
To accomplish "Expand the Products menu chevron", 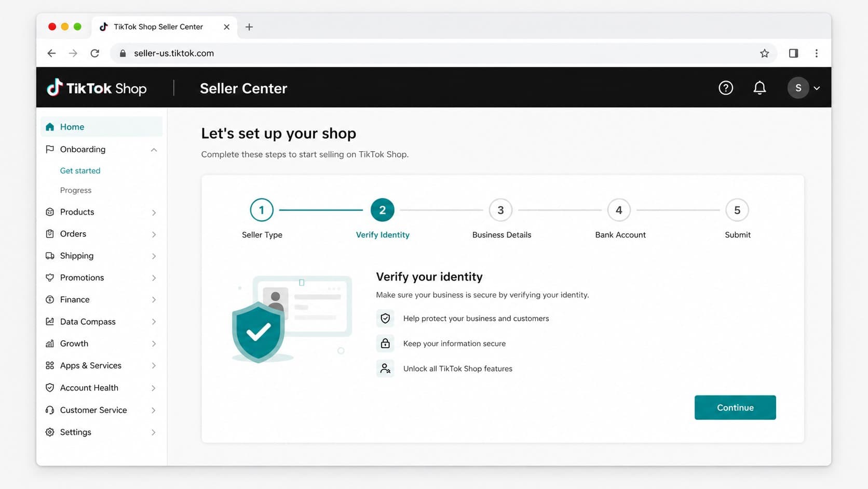I will 154,213.
